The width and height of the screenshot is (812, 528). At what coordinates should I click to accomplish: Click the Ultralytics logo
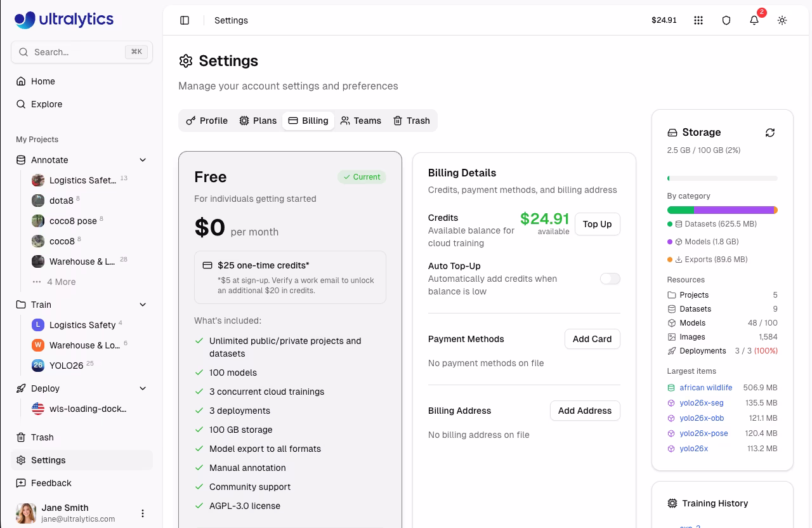point(64,20)
